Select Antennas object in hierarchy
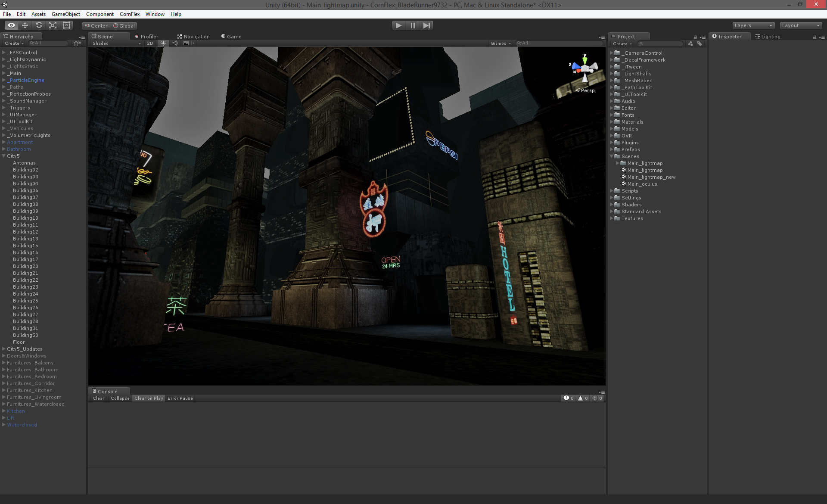The height and width of the screenshot is (504, 827). 24,163
